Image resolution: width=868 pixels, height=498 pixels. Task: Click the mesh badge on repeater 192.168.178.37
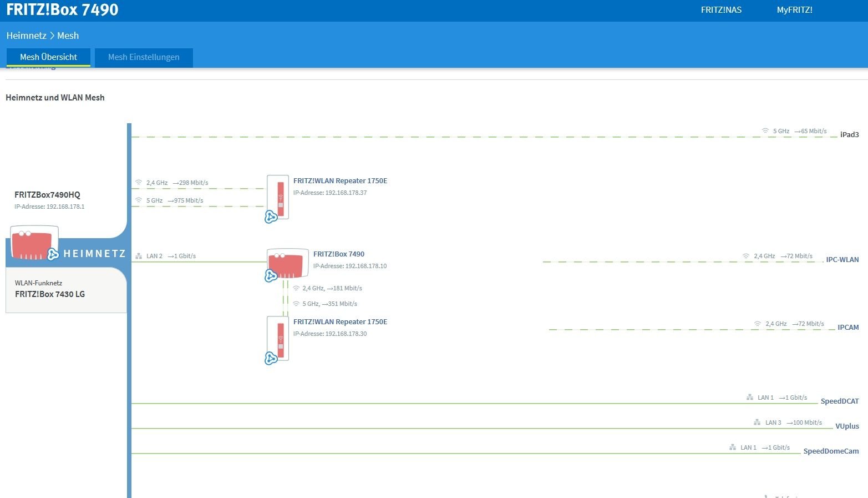coord(271,217)
